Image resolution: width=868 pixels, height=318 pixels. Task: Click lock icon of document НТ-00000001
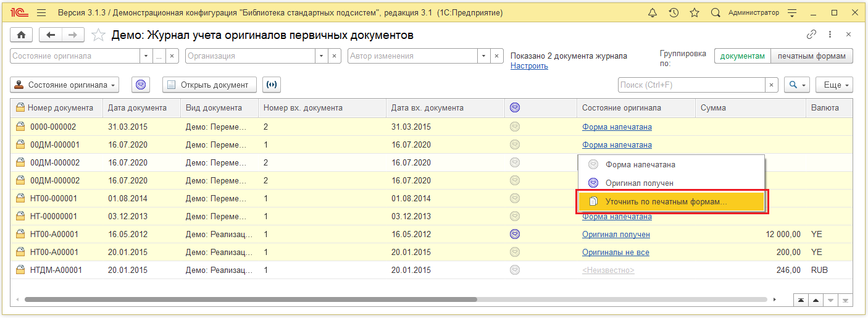coord(20,216)
